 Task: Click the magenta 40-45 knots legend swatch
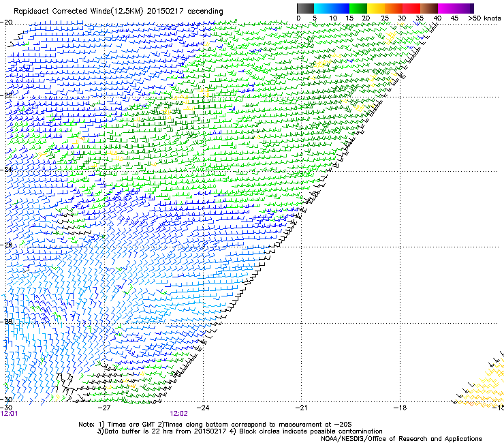447,8
